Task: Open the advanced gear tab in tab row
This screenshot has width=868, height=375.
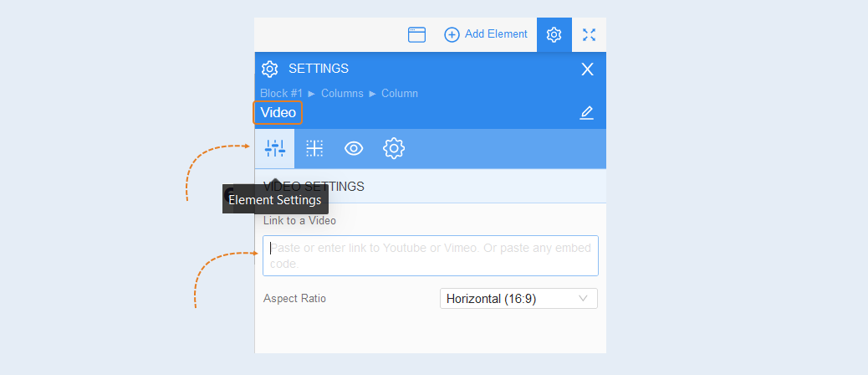Action: point(394,148)
